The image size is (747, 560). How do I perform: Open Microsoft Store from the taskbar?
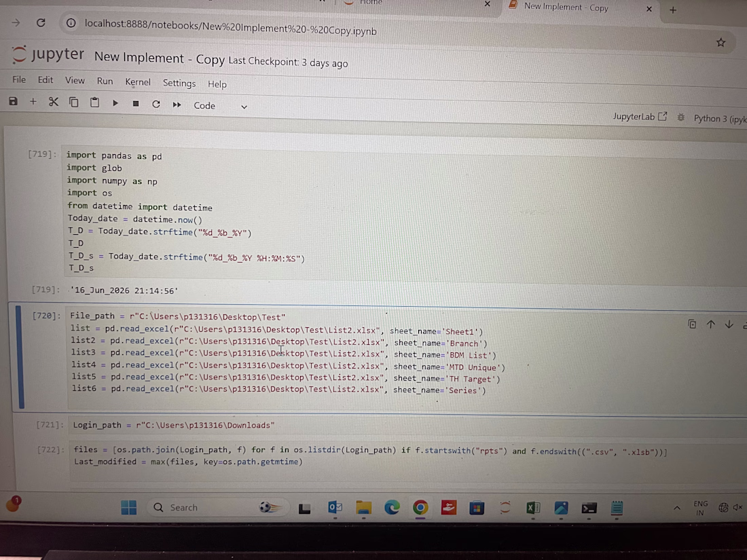pos(477,508)
